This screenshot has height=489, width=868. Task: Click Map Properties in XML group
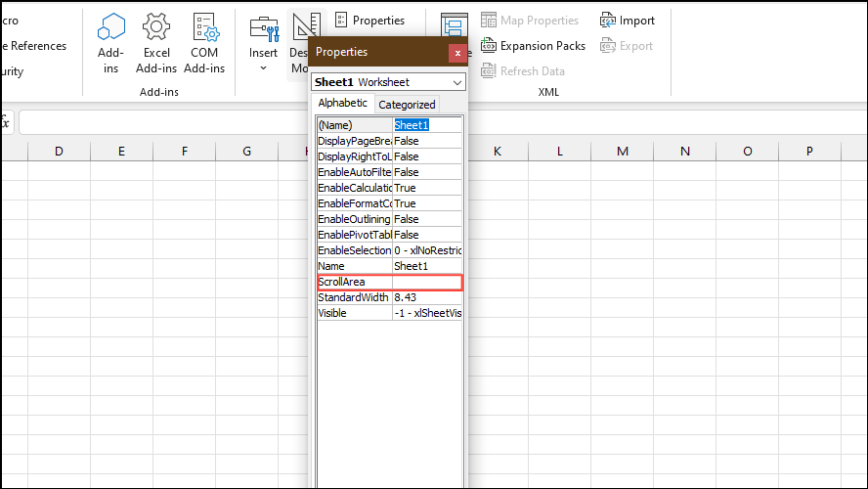point(530,21)
